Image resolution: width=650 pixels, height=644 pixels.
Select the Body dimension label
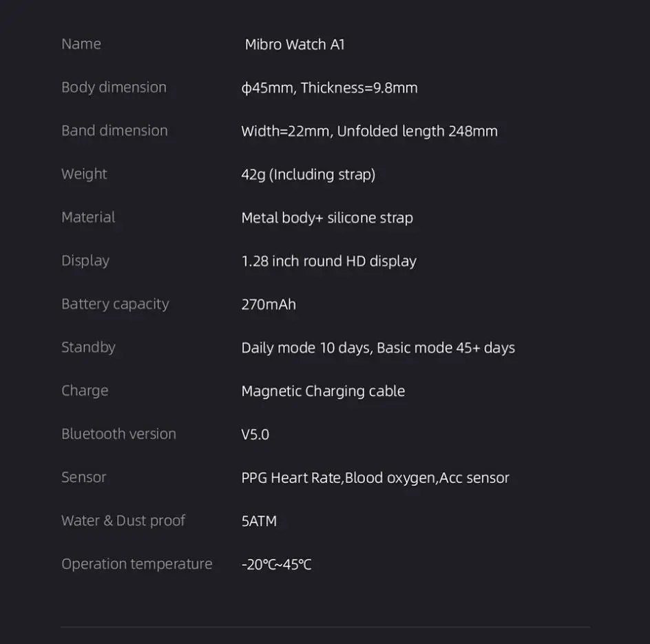pos(114,87)
